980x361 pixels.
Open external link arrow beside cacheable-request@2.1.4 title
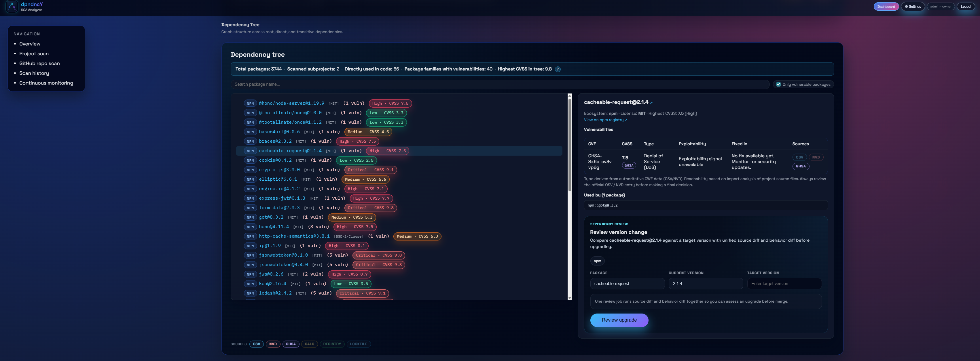click(x=651, y=103)
